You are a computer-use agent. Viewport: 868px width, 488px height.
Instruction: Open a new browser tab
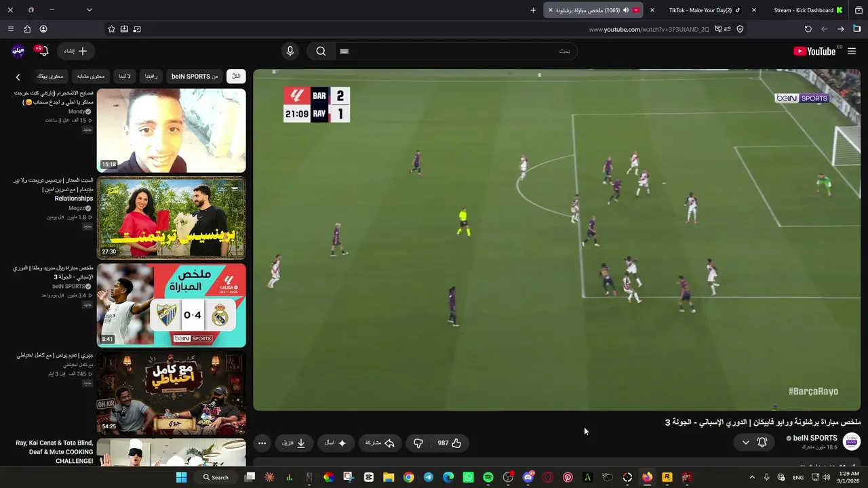point(533,10)
